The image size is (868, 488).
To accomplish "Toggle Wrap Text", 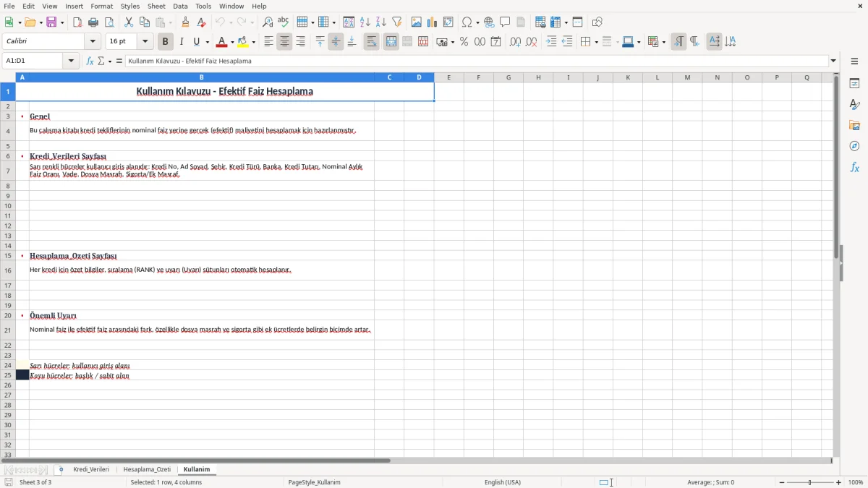I will pyautogui.click(x=371, y=42).
